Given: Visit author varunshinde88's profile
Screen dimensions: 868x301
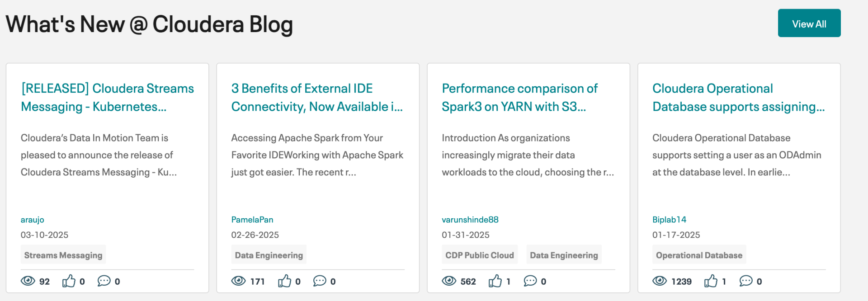Looking at the screenshot, I should tap(470, 220).
